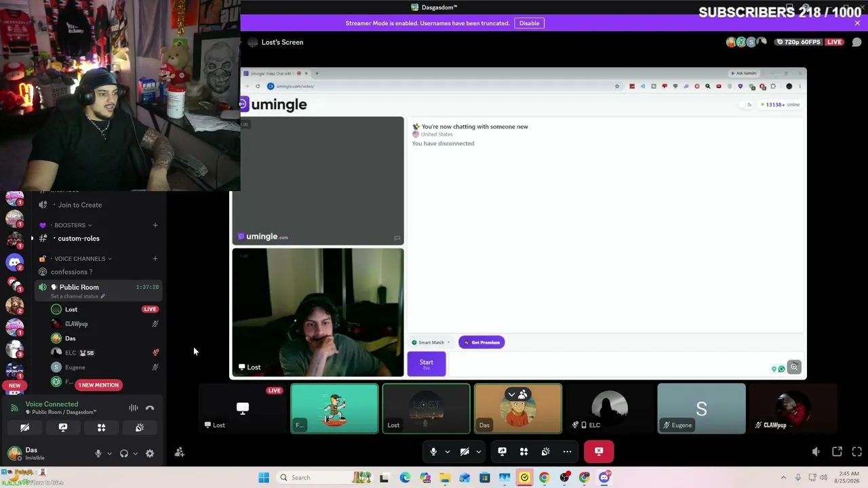Click the chevron on the Das video tile

tap(512, 394)
